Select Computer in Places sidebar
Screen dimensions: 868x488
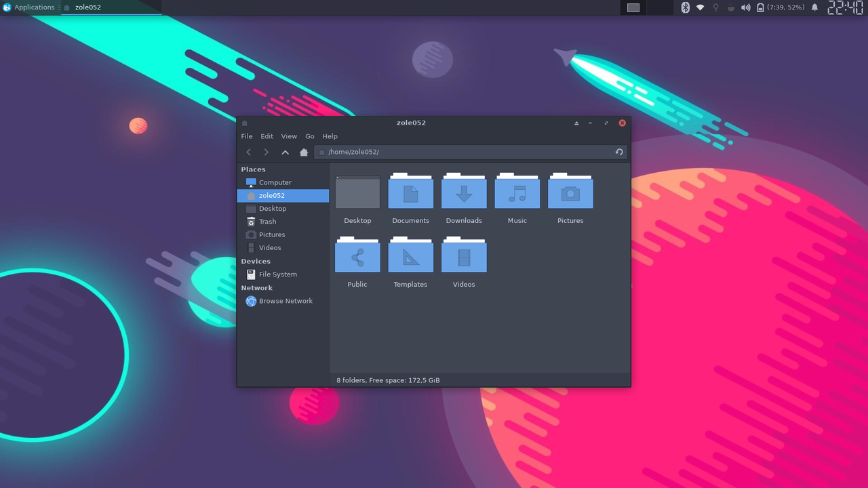(x=283, y=182)
